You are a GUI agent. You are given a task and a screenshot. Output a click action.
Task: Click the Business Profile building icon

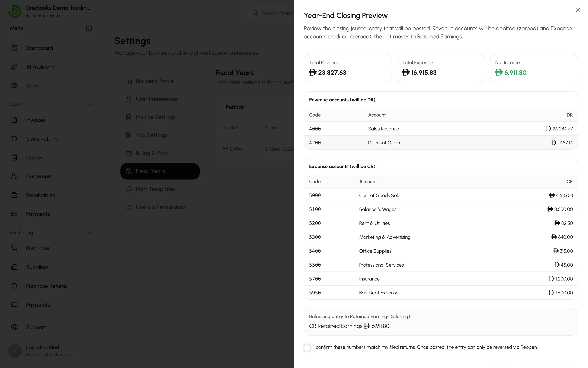coord(129,81)
